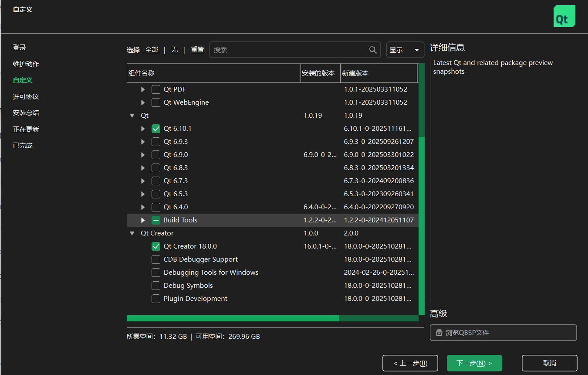The width and height of the screenshot is (588, 375).
Task: Click 全部 to select all components
Action: (x=152, y=50)
